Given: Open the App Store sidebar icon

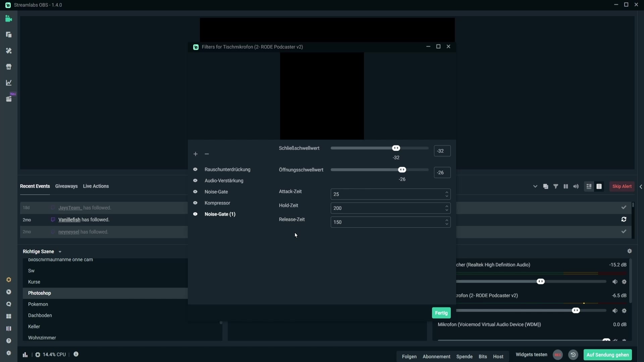Looking at the screenshot, I should coord(9,67).
